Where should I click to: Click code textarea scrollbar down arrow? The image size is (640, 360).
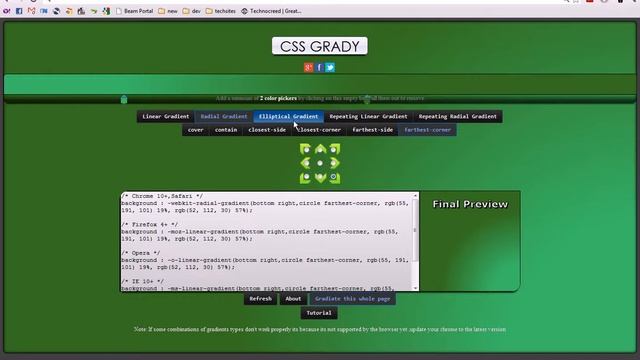click(416, 288)
